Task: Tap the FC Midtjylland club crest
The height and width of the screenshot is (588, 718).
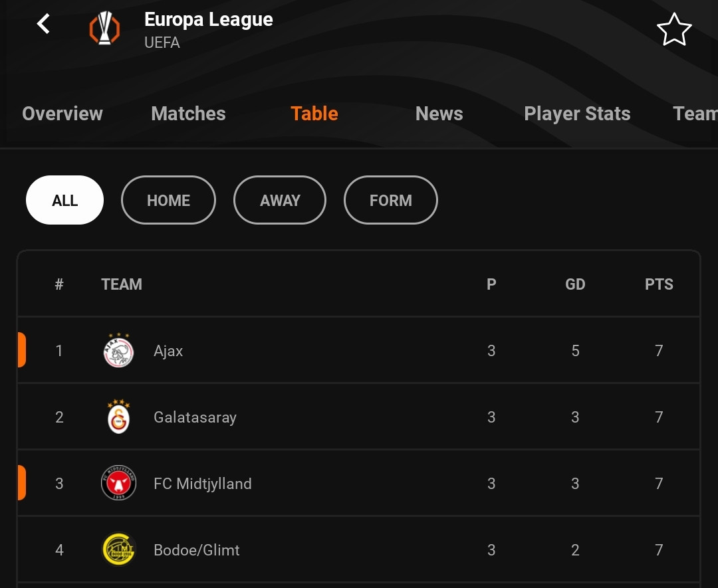Action: point(118,483)
